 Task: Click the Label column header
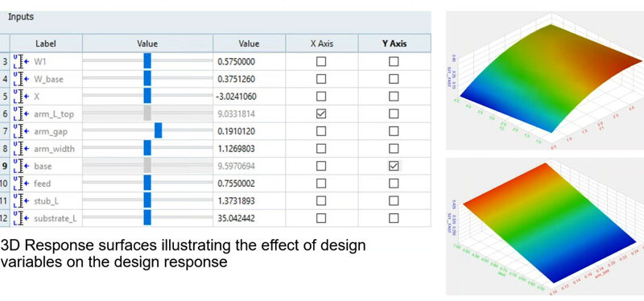click(x=46, y=43)
